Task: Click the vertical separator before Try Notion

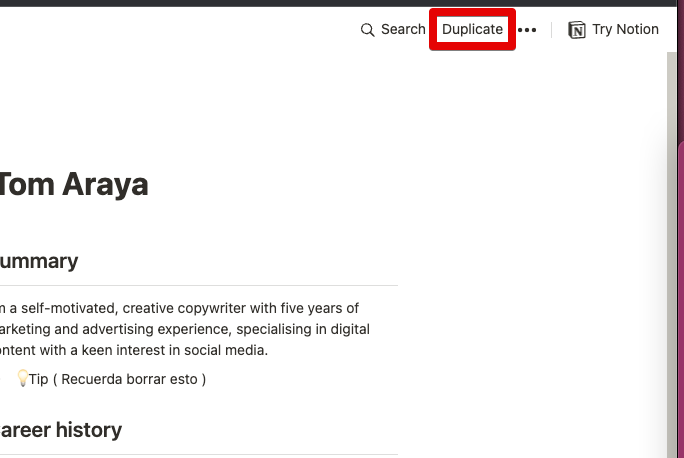Action: pos(552,30)
